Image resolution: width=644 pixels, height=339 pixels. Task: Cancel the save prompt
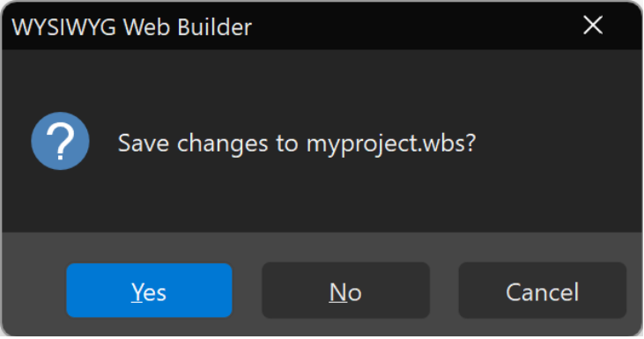pyautogui.click(x=542, y=291)
